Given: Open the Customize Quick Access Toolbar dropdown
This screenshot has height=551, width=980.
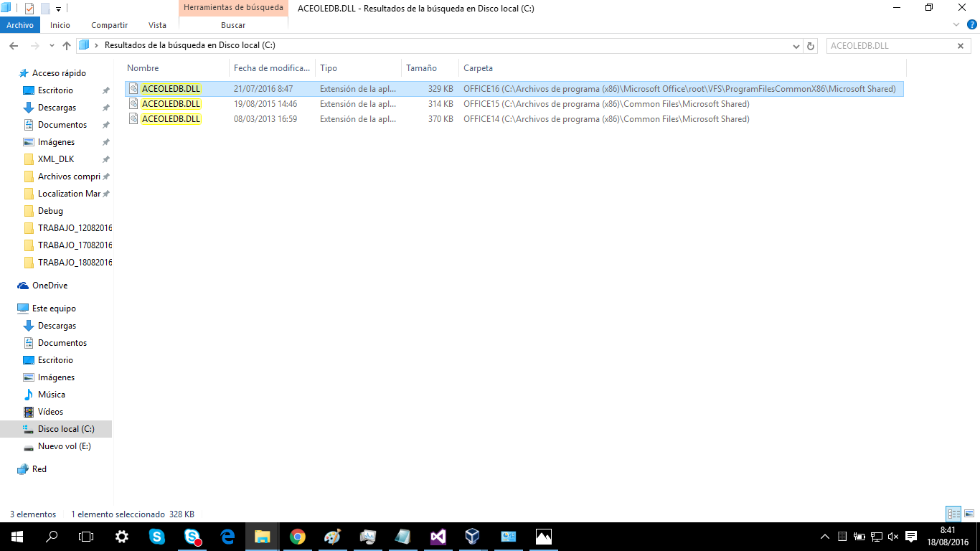Looking at the screenshot, I should click(59, 9).
